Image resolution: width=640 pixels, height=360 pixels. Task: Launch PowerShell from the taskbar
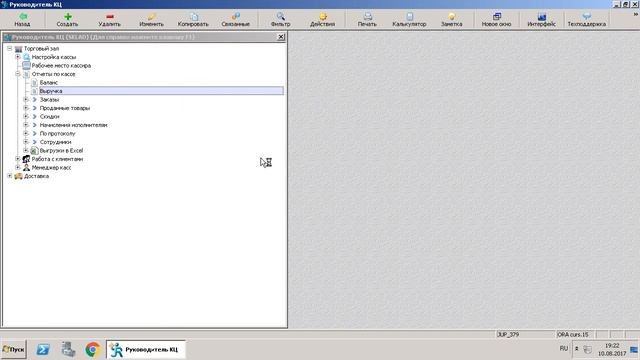(x=43, y=350)
